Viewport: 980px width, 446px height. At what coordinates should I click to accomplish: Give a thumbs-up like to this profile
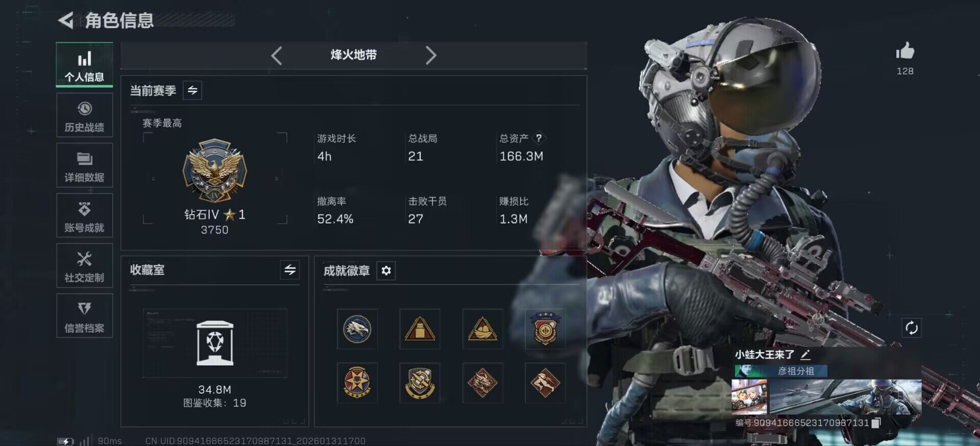[905, 51]
